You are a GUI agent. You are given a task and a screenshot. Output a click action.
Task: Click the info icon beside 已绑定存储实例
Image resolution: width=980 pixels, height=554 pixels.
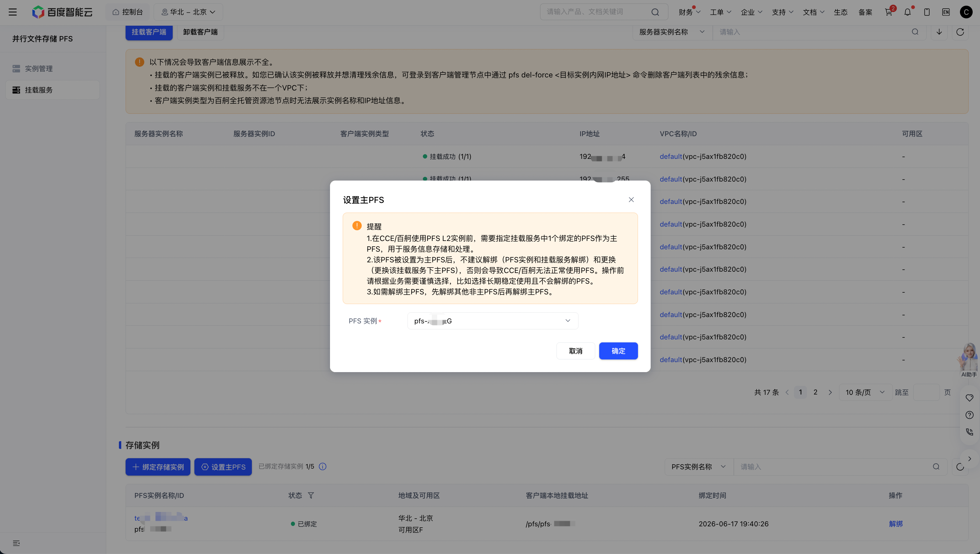point(322,467)
